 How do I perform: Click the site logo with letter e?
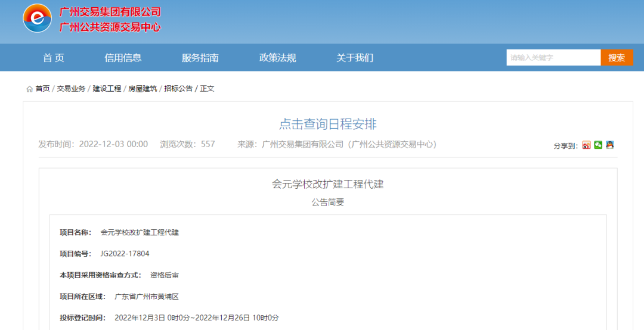[x=38, y=18]
